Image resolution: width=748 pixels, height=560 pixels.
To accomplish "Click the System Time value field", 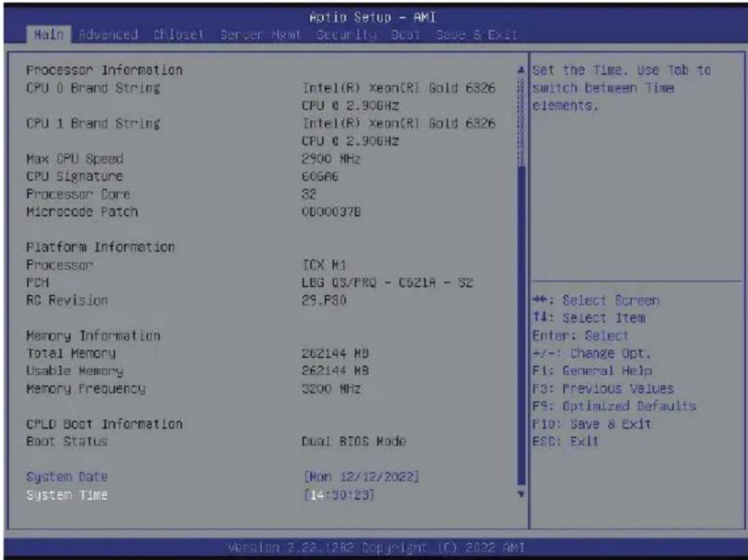I will (x=339, y=494).
